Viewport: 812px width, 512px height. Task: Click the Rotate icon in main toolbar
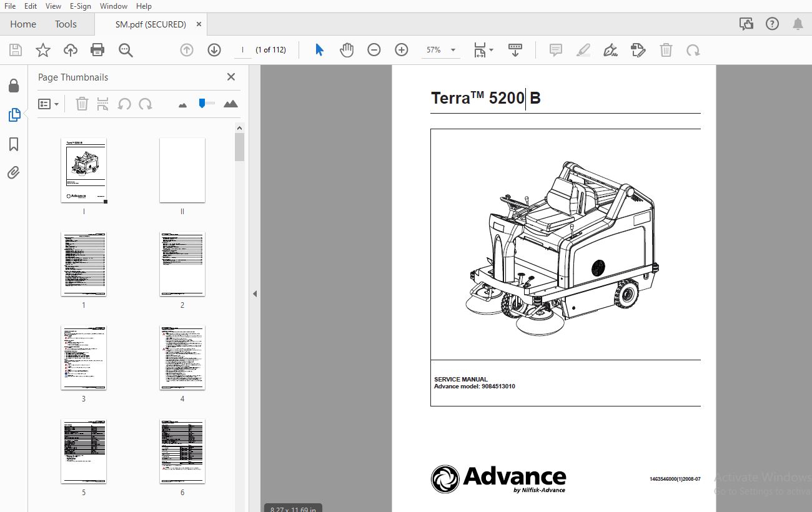(693, 50)
